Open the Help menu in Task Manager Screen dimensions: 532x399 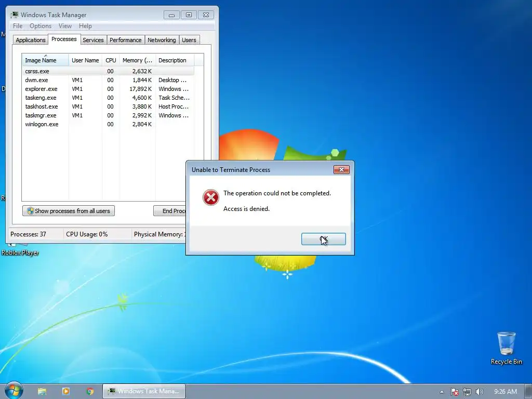point(85,26)
